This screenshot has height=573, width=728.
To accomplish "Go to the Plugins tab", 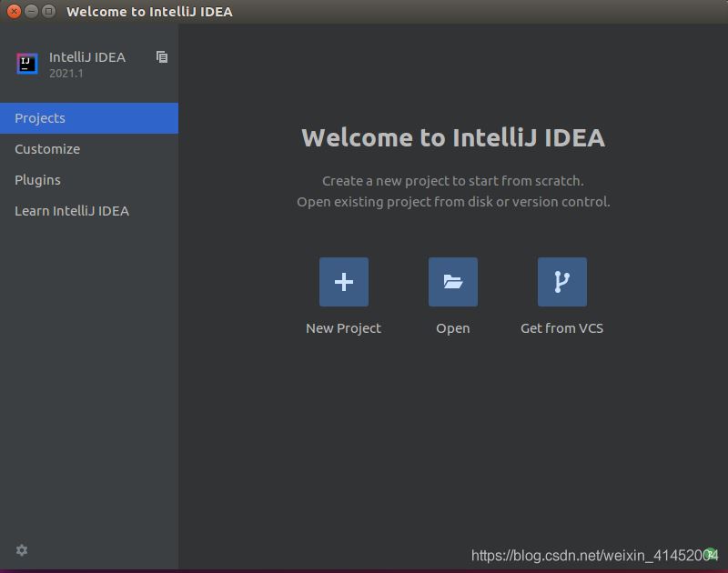I will click(x=38, y=180).
